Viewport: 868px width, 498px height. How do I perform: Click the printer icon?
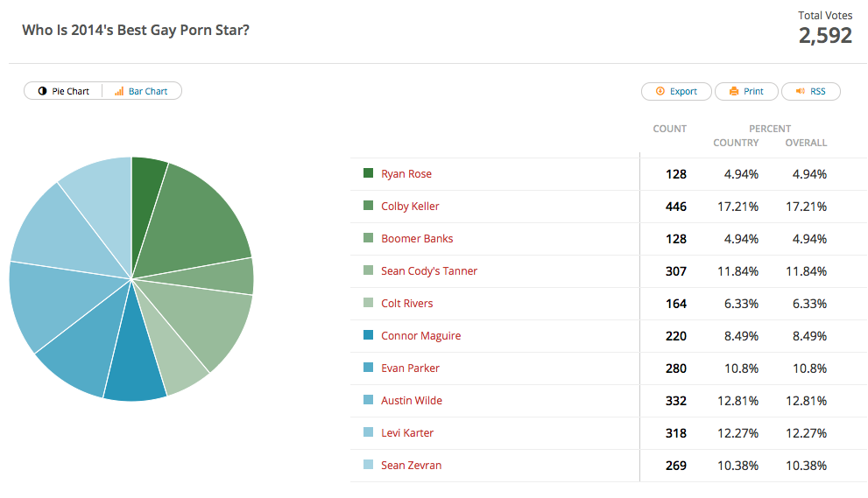[x=733, y=91]
